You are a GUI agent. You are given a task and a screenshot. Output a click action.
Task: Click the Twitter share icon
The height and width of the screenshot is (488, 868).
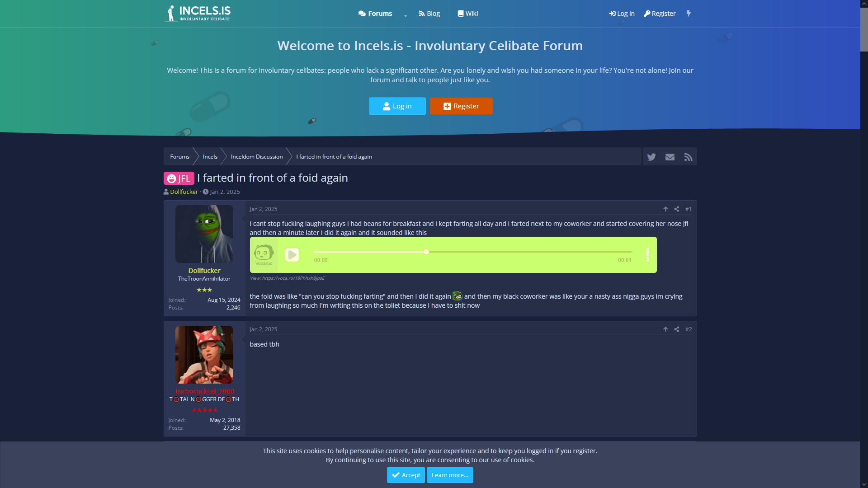(651, 157)
